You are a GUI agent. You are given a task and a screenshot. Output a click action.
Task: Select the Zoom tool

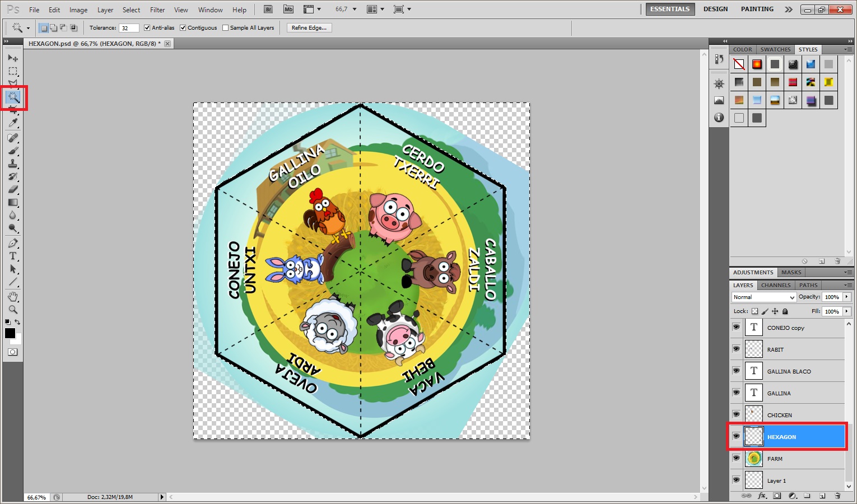(x=13, y=309)
